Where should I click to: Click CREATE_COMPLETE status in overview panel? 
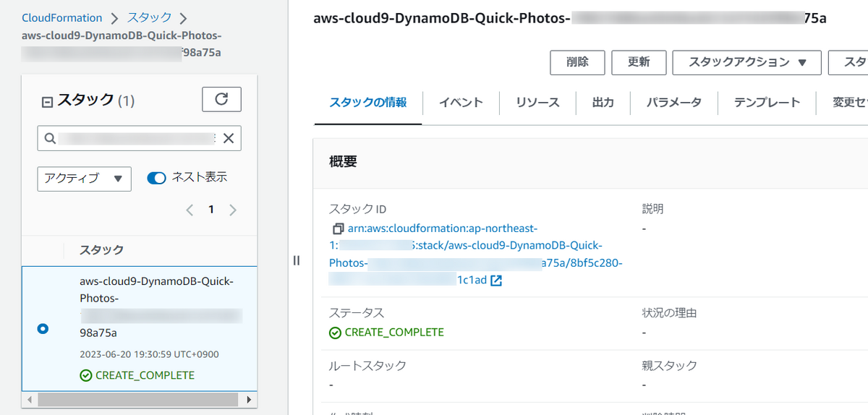coord(386,333)
